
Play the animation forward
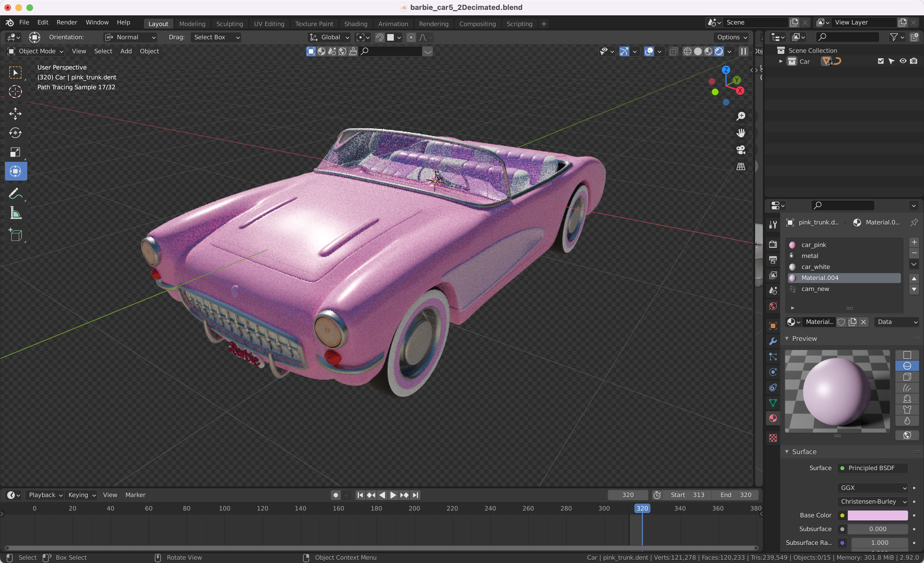[393, 495]
